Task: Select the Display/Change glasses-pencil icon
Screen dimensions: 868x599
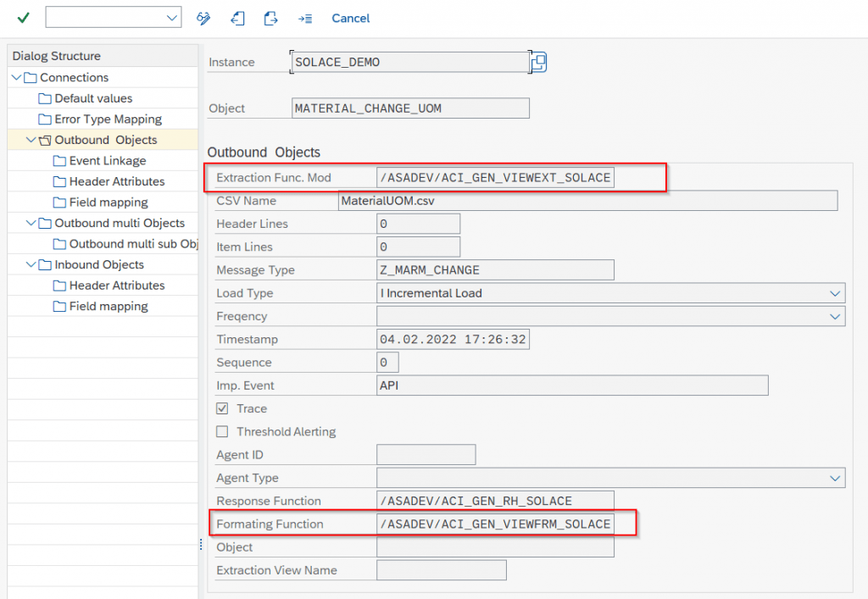Action: 203,17
